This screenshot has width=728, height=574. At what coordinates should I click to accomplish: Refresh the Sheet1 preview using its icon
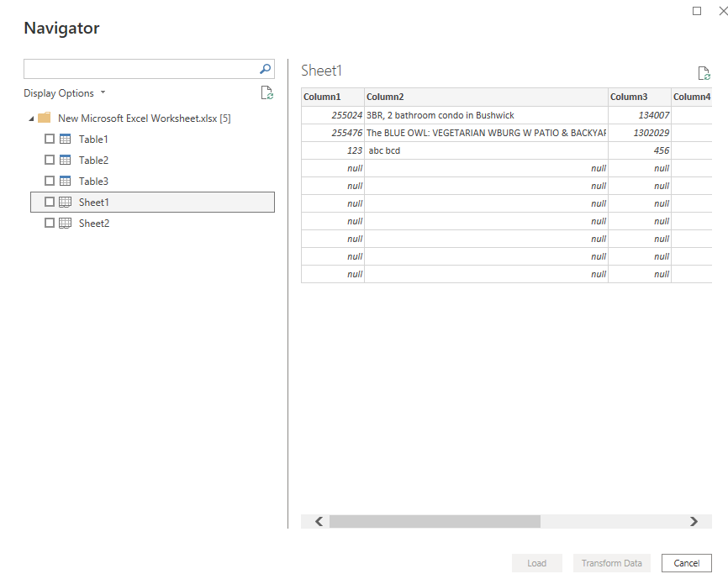click(x=704, y=73)
